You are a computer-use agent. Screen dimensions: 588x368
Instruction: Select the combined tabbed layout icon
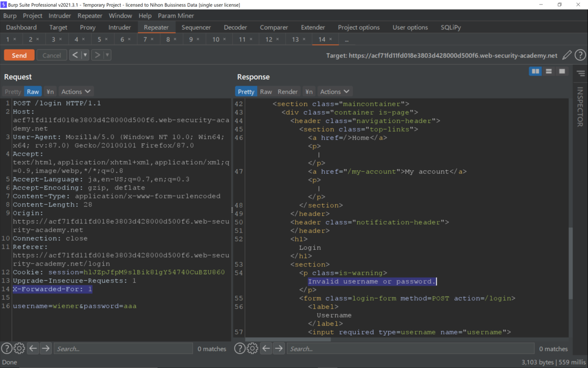[562, 72]
